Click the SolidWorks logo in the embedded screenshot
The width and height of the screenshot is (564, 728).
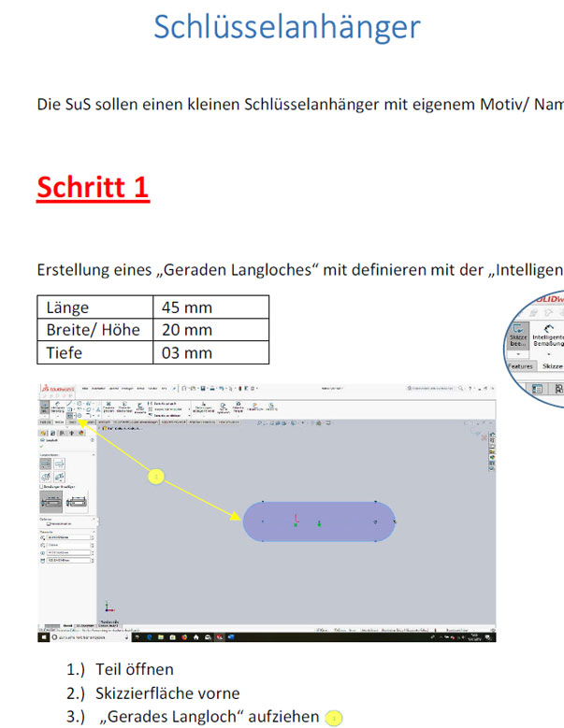pos(58,389)
